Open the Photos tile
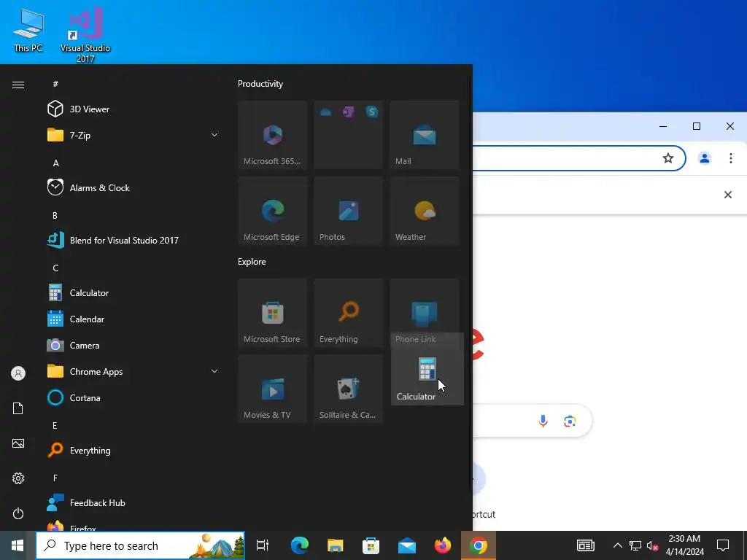This screenshot has height=560, width=747. (349, 211)
